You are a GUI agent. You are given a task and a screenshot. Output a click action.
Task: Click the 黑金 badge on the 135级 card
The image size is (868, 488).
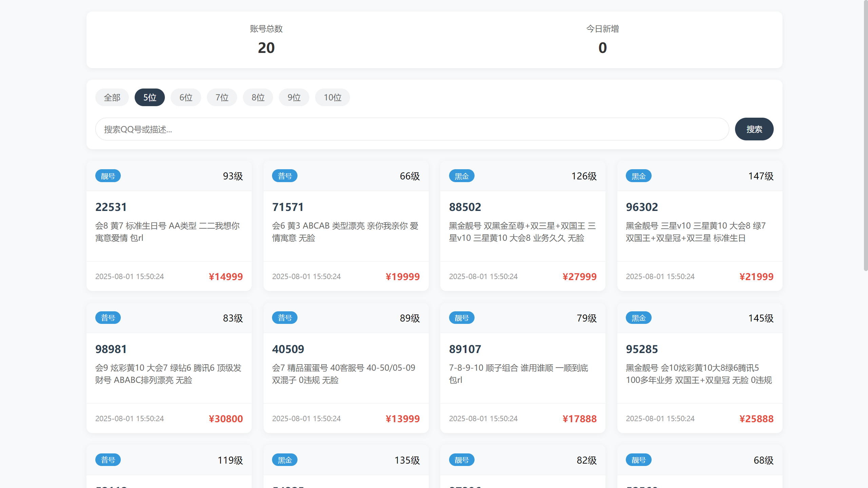[285, 460]
